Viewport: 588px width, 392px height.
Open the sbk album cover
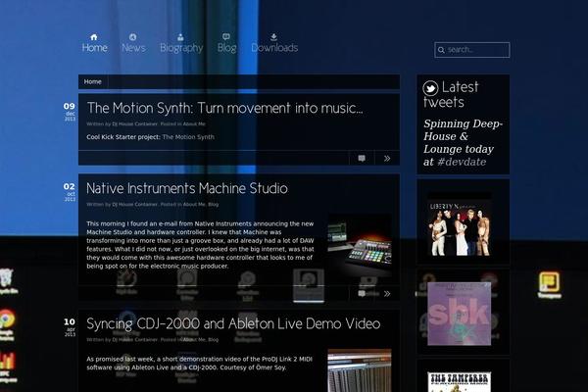point(460,314)
